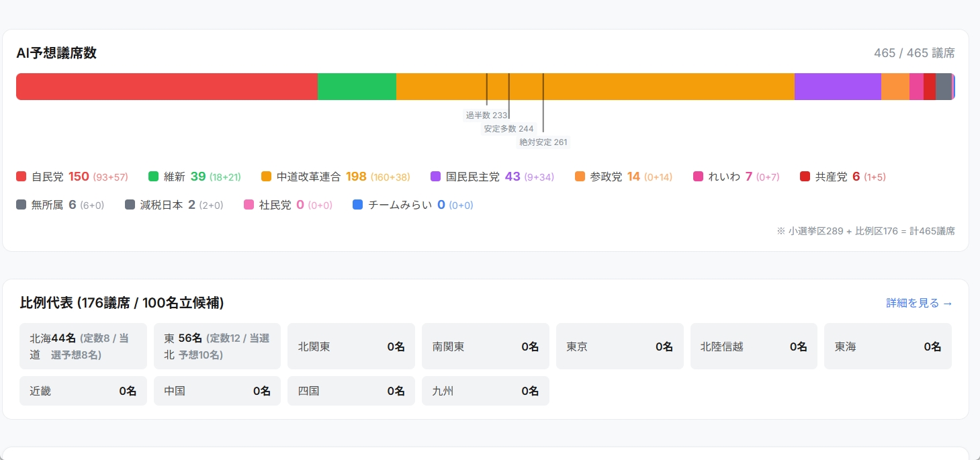Viewport: 980px width, 460px height.
Task: Click the 絶対安定 261 marker label
Action: pos(543,142)
